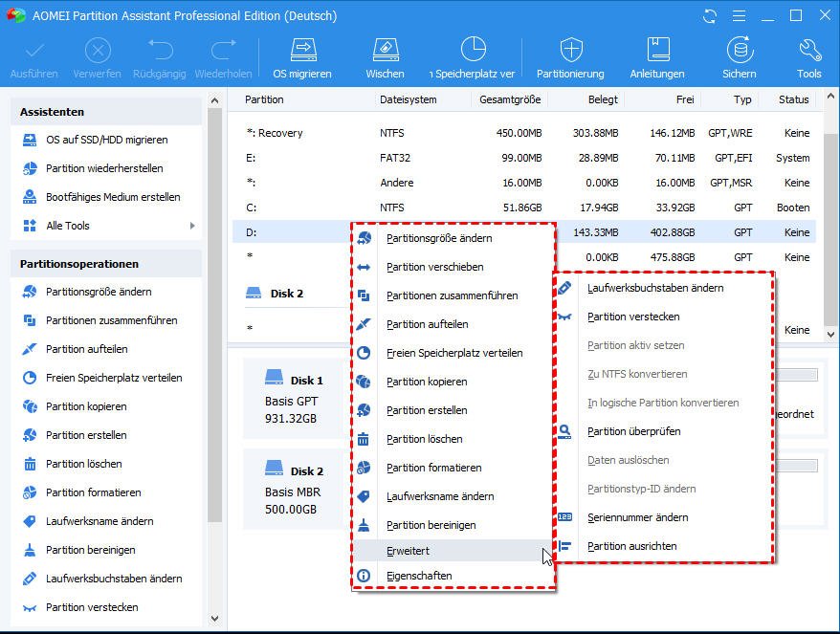Select the E: FAT32 partition row
This screenshot has width=840, height=634.
pos(524,158)
